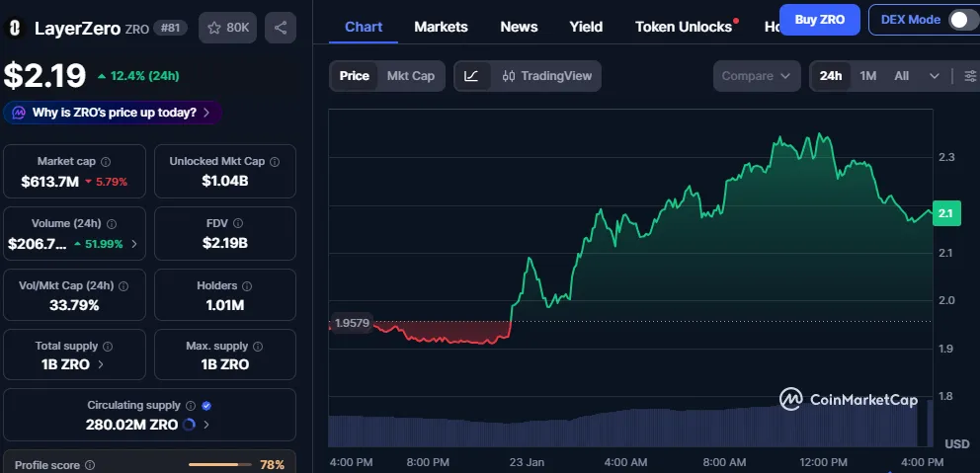Select 24h time range
The image size is (980, 473).
coord(831,76)
